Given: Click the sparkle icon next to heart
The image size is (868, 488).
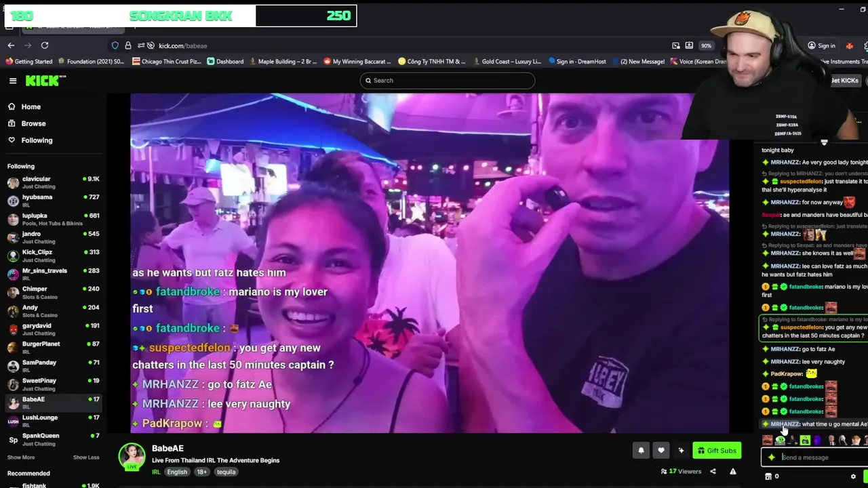Looking at the screenshot, I should (x=681, y=451).
